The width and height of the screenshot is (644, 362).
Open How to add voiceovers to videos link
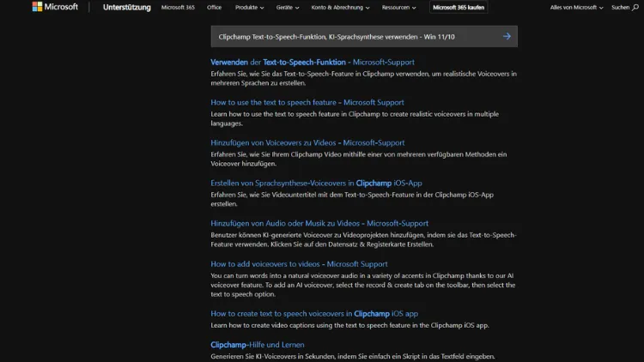(x=299, y=264)
